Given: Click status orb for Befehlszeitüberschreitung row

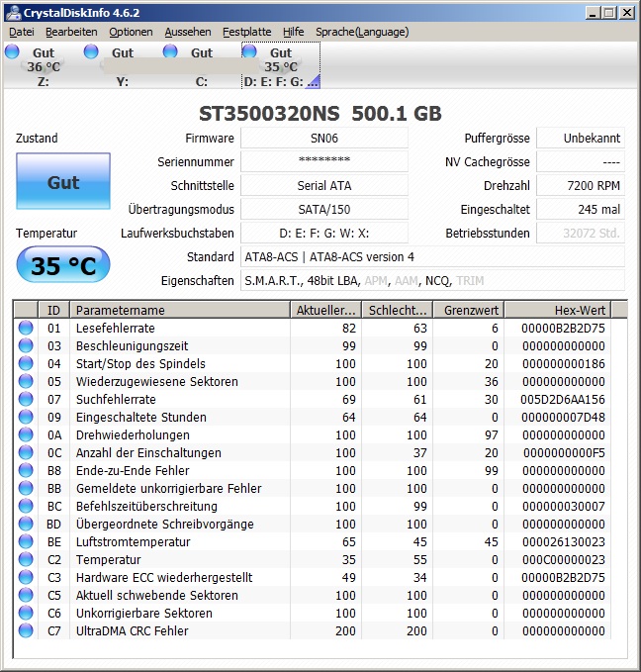Looking at the screenshot, I should coord(26,506).
